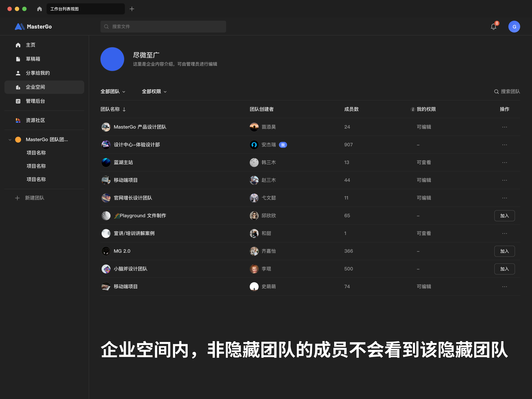The height and width of the screenshot is (399, 532).
Task: Click the 分享给我的 person icon
Action: click(x=18, y=73)
